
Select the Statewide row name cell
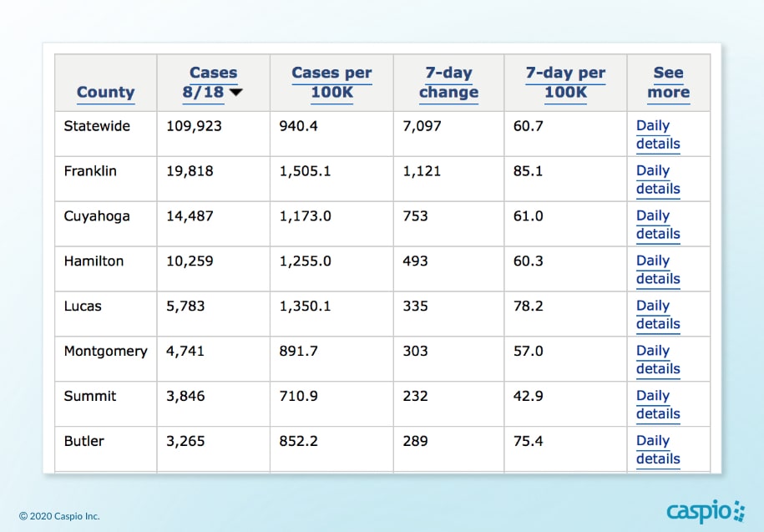92,126
